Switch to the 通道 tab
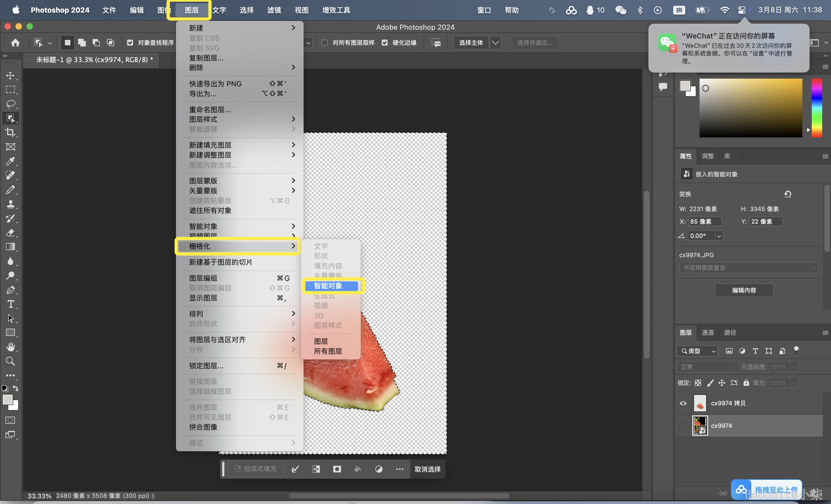 708,333
